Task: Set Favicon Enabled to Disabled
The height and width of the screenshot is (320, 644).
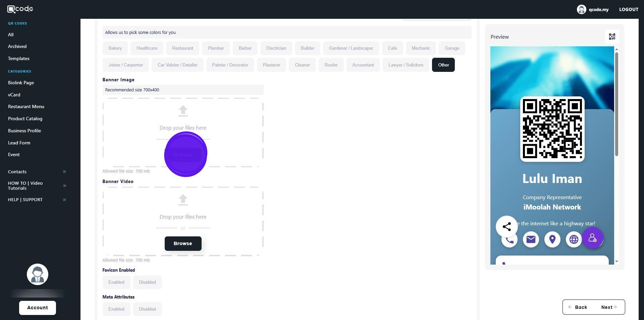Action: pyautogui.click(x=147, y=282)
